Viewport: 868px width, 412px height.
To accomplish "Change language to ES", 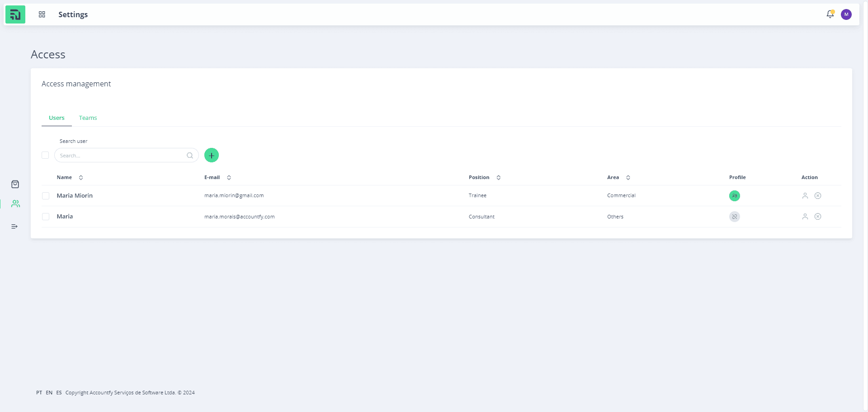I will [59, 393].
